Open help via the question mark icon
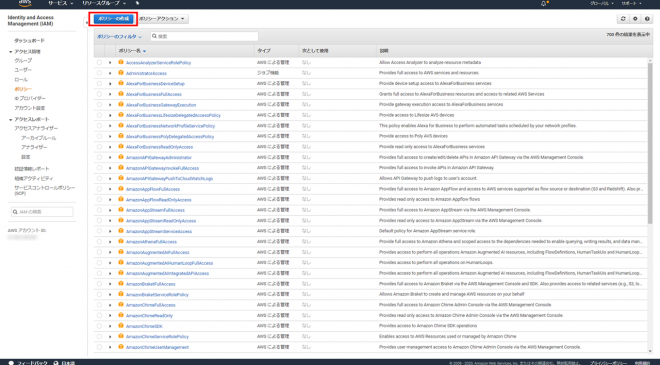 647,19
